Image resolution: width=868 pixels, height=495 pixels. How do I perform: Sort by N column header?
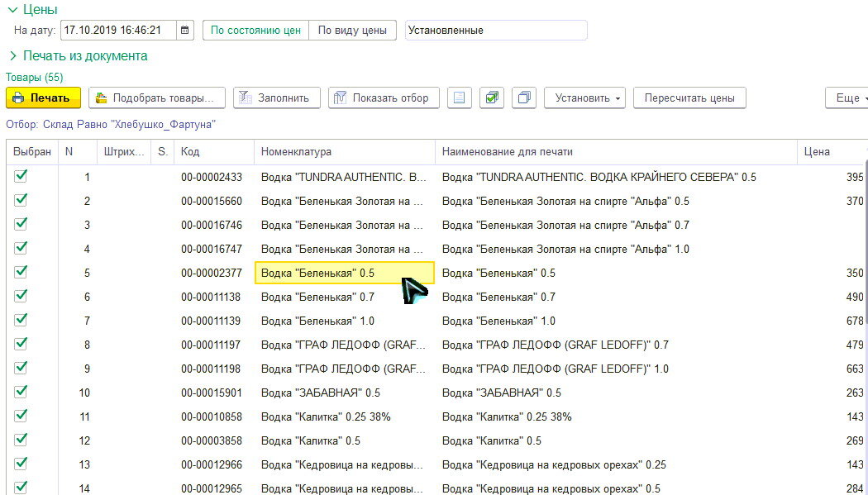pyautogui.click(x=78, y=151)
